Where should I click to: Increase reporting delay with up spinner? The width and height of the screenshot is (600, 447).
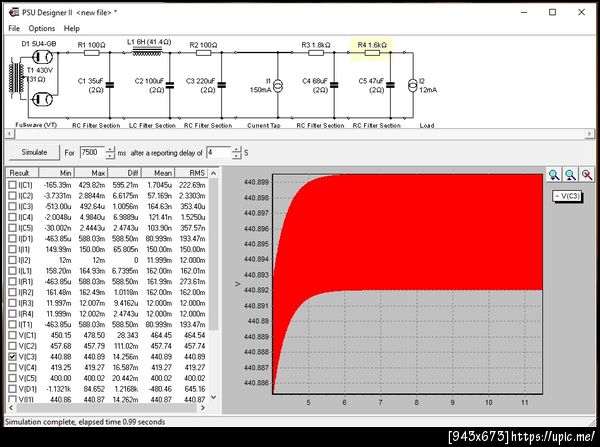237,149
